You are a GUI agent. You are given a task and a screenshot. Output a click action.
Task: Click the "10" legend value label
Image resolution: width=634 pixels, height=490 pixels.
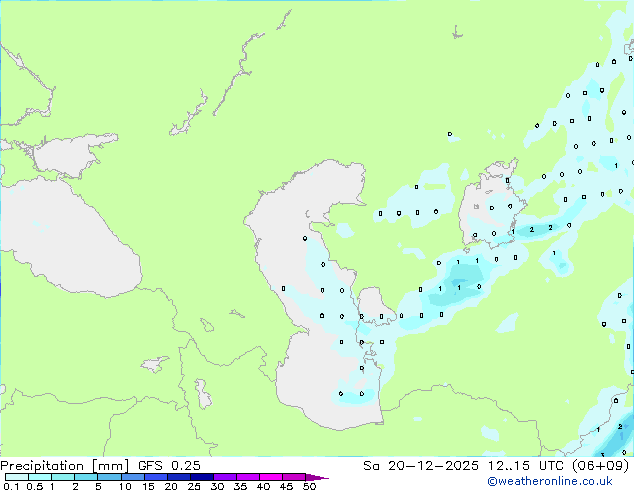coord(125,486)
